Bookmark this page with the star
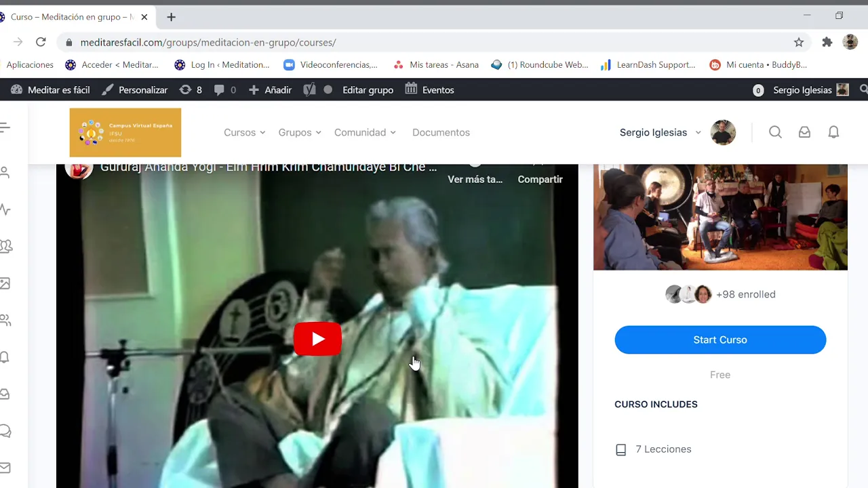 799,42
